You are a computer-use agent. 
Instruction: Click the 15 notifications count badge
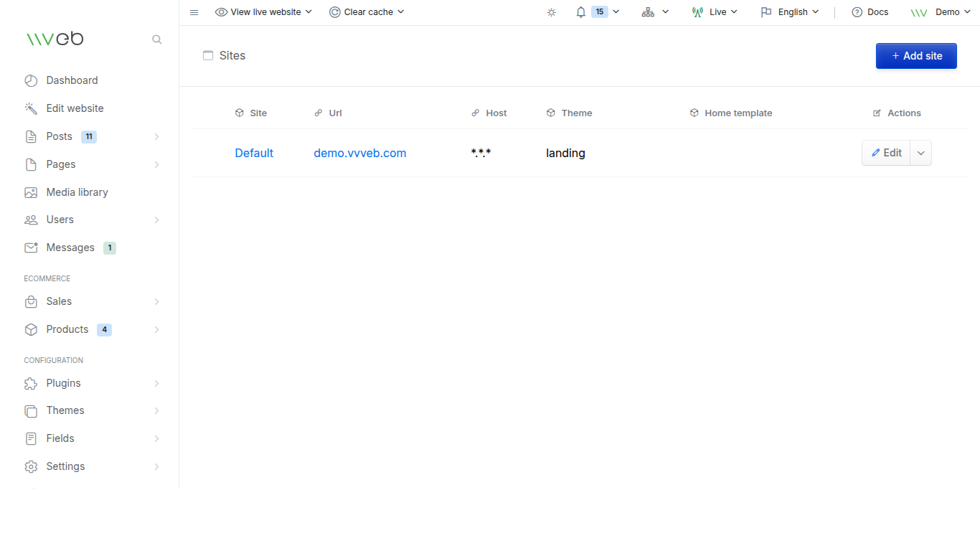tap(598, 11)
